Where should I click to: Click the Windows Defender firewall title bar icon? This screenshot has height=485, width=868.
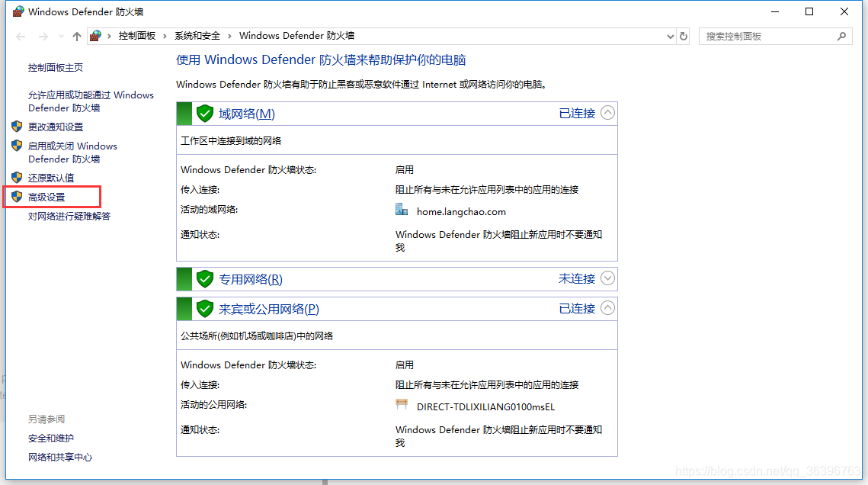[x=18, y=11]
